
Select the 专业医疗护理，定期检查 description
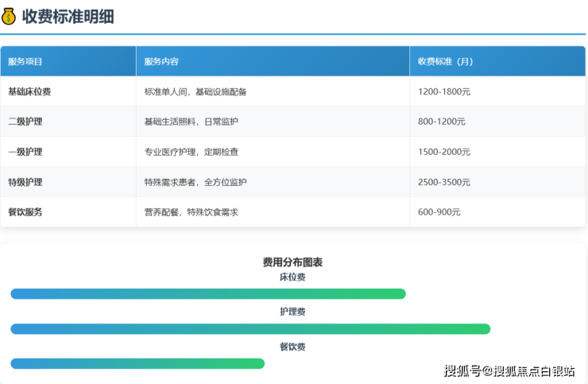(191, 152)
